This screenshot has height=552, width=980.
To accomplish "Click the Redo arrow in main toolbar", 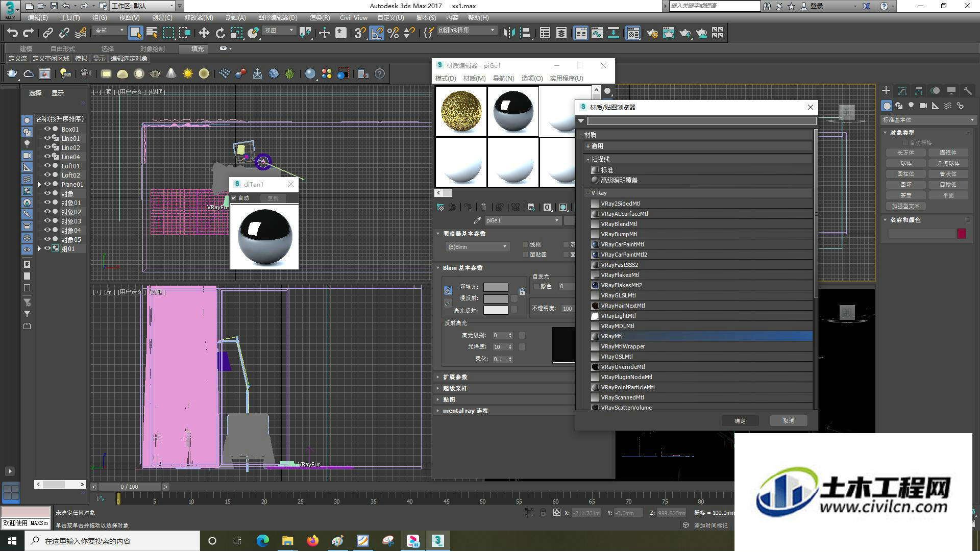I will click(29, 33).
